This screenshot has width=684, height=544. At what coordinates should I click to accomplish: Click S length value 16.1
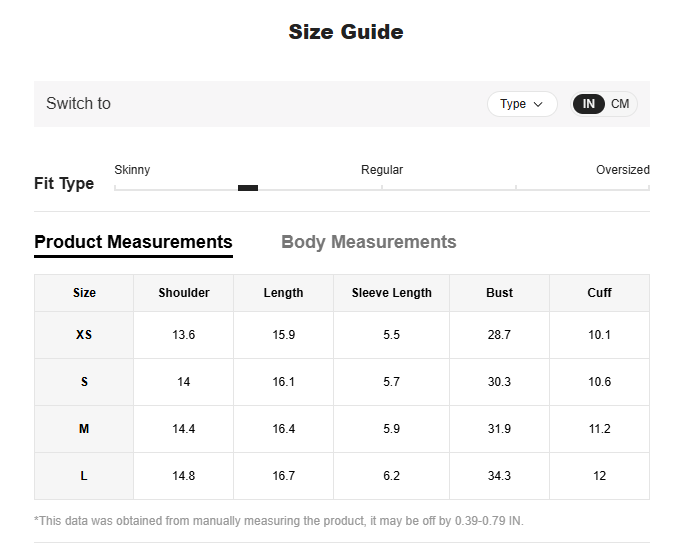click(284, 382)
